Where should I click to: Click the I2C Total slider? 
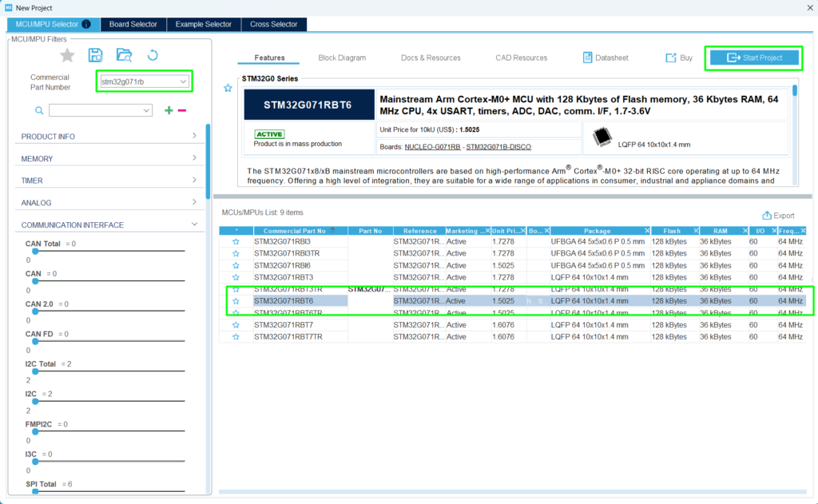pos(105,372)
